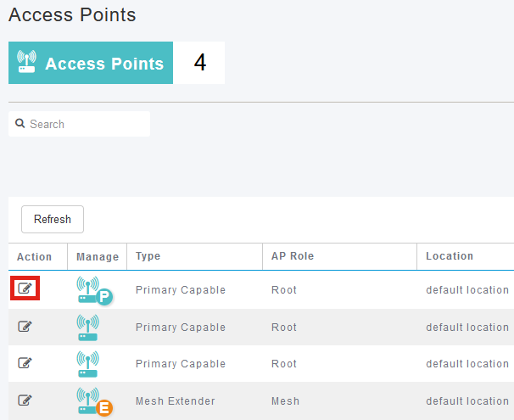Click the primary AP icon with P badge
Image resolution: width=514 pixels, height=420 pixels.
pyautogui.click(x=94, y=290)
